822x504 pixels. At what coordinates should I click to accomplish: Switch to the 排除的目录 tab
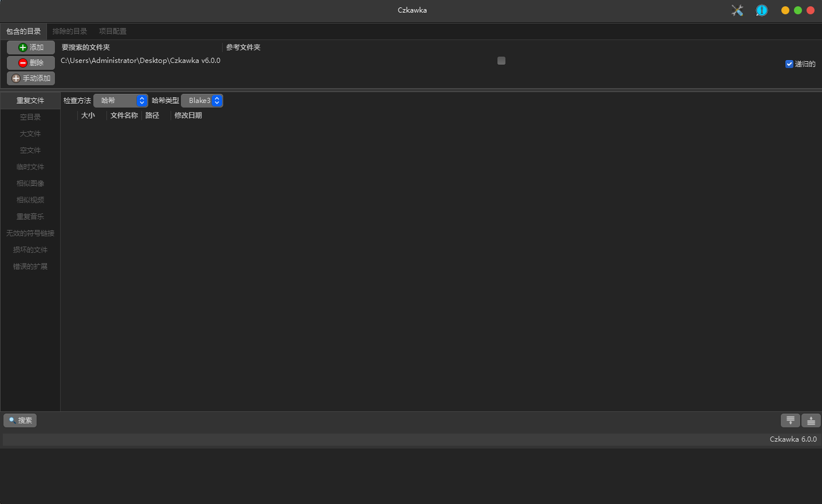click(70, 31)
